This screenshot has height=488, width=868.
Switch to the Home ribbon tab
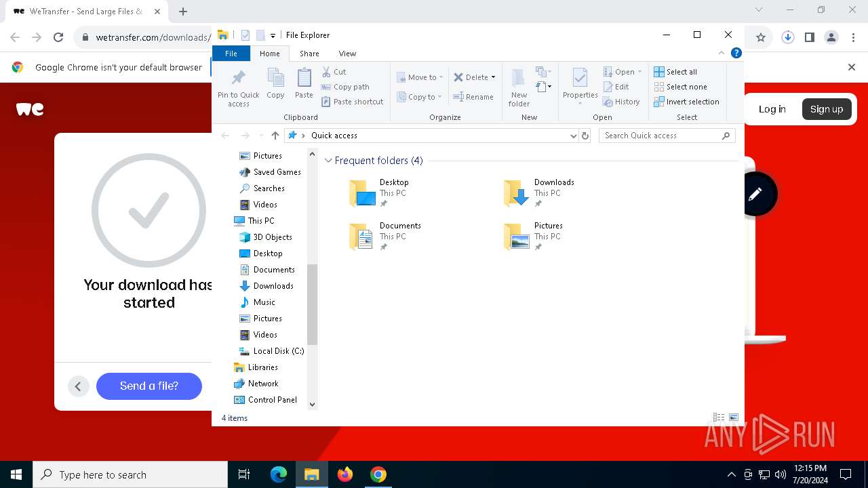tap(269, 54)
